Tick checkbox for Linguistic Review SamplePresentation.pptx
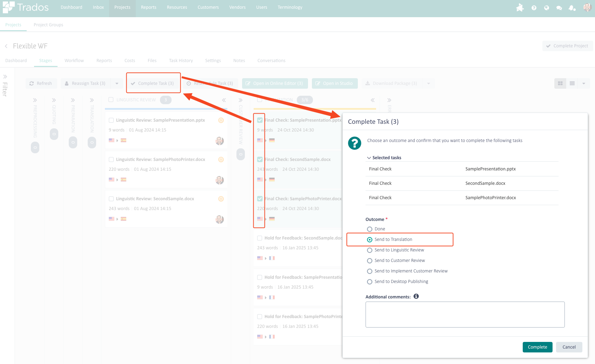595x364 pixels. tap(111, 120)
